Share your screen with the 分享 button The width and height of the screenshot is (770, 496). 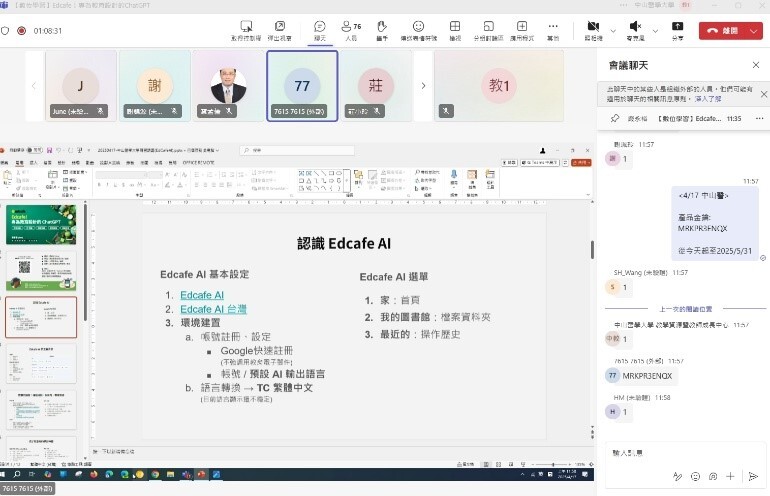tap(678, 30)
